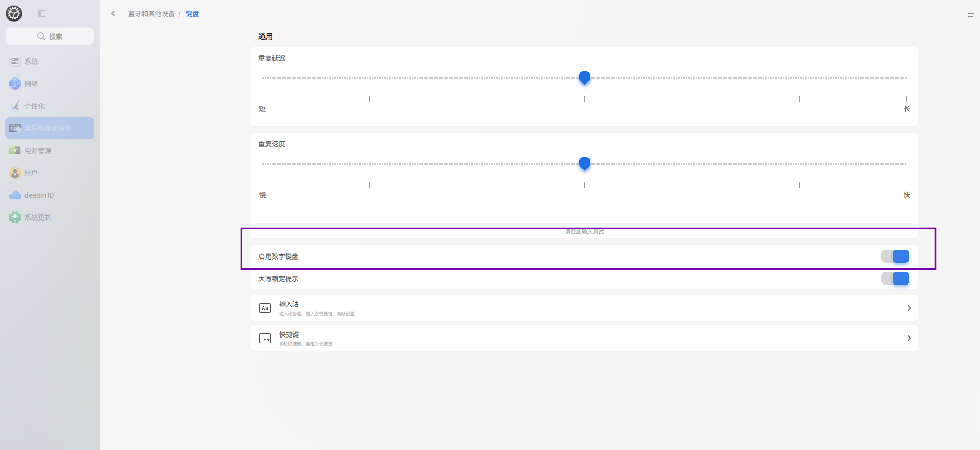Click the settings gear app icon
The width and height of the screenshot is (980, 450).
coord(14,13)
